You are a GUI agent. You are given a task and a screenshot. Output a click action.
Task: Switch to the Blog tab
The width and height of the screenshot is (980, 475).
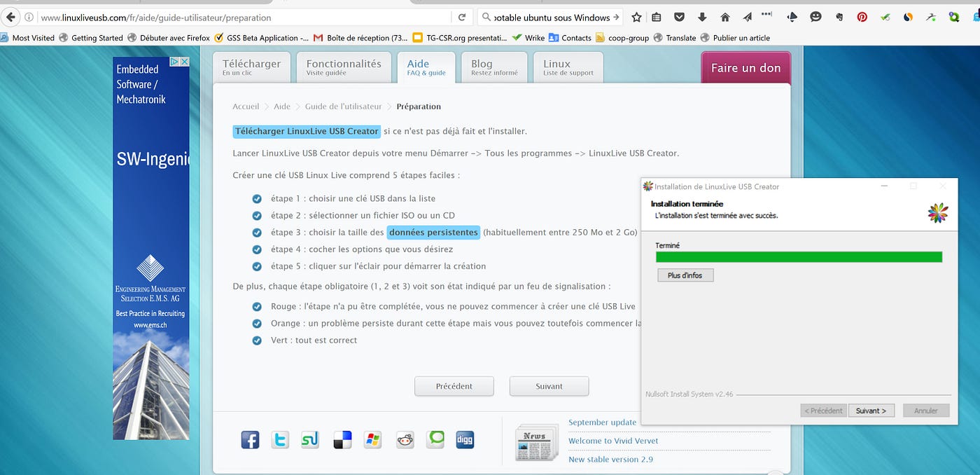pos(494,67)
